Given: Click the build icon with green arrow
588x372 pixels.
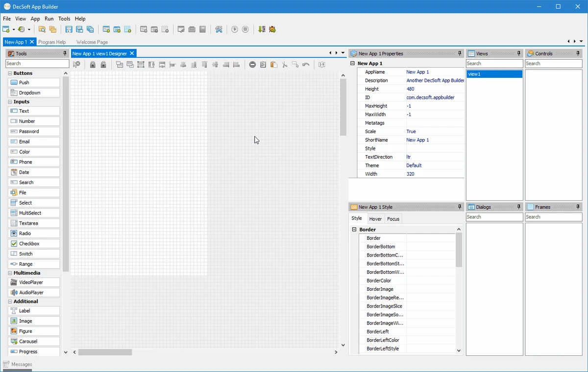Looking at the screenshot, I should [x=262, y=29].
